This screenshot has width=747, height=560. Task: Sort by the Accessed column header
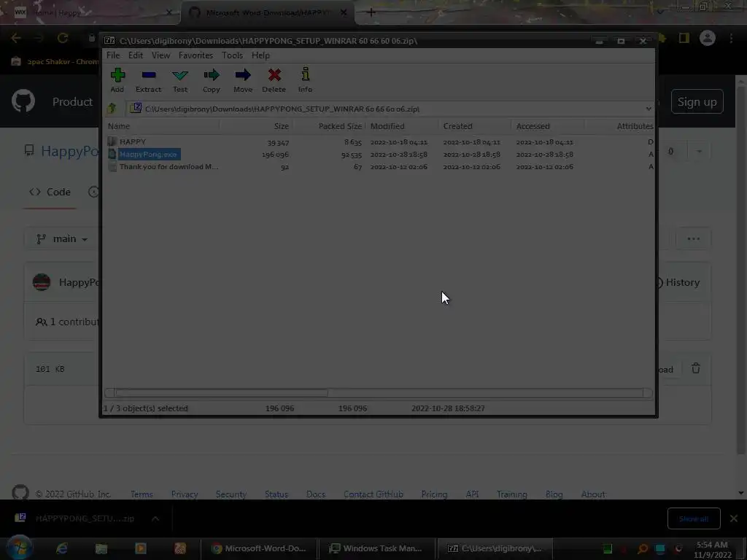click(x=548, y=126)
